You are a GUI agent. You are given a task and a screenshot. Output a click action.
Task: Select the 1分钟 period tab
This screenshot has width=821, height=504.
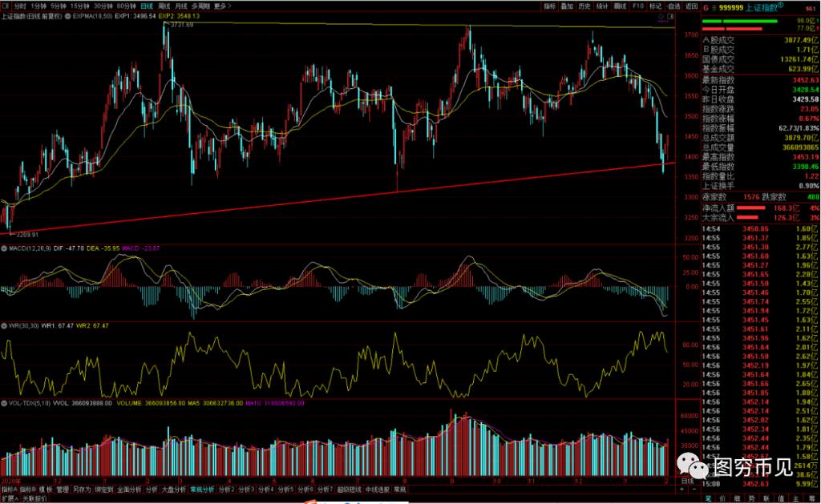[x=38, y=6]
